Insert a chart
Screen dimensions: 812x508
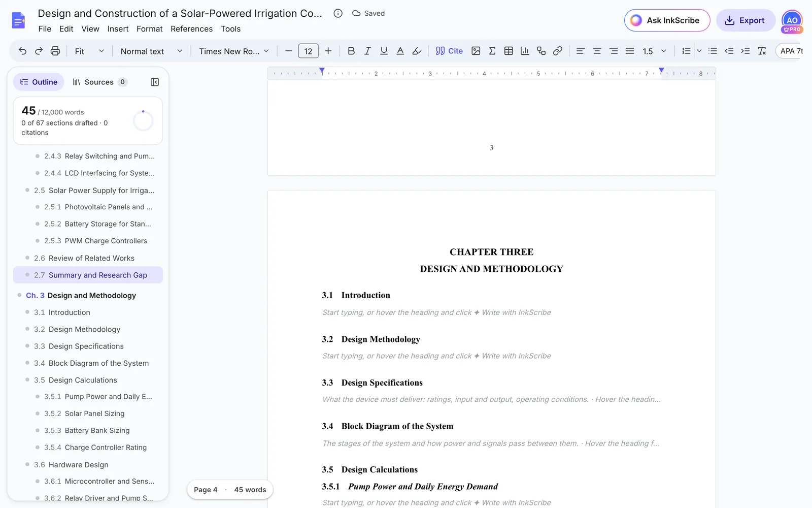pyautogui.click(x=525, y=51)
